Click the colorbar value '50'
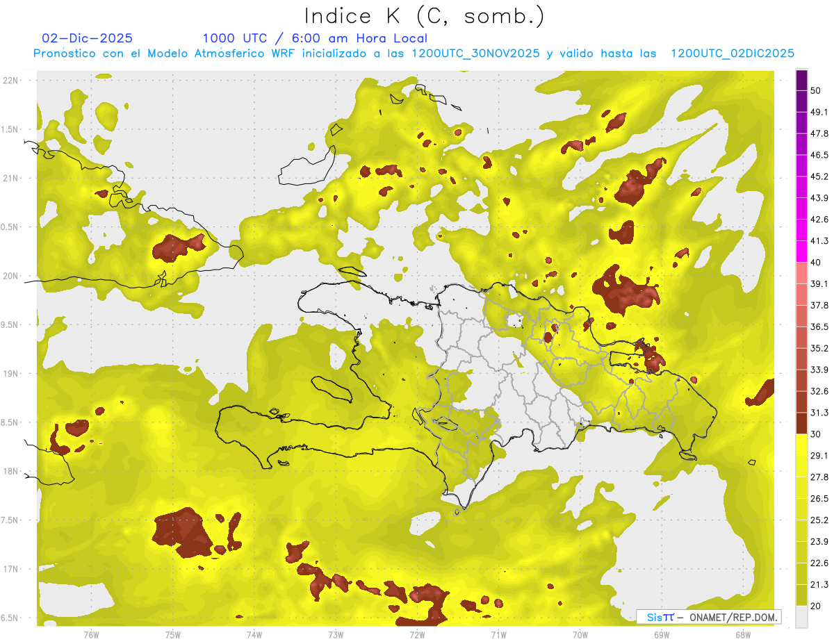 click(817, 90)
